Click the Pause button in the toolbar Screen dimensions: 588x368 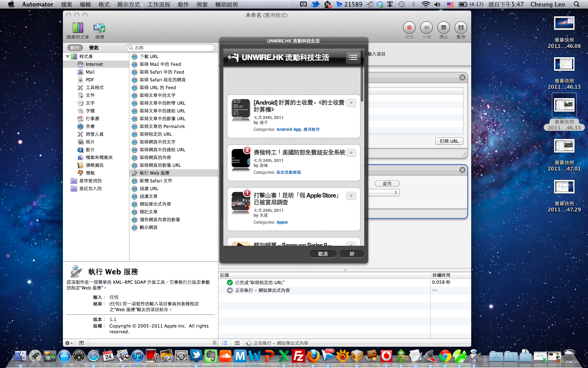(461, 28)
